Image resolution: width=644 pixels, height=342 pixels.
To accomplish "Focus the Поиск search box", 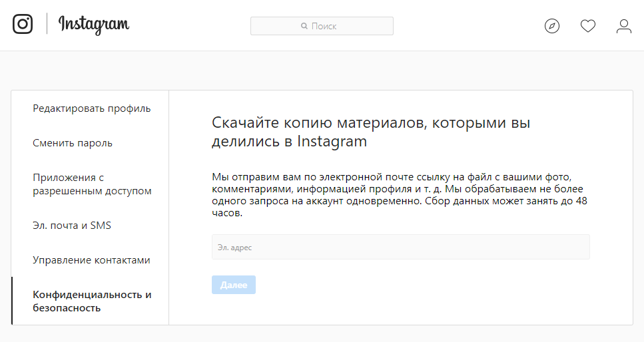I will click(322, 26).
